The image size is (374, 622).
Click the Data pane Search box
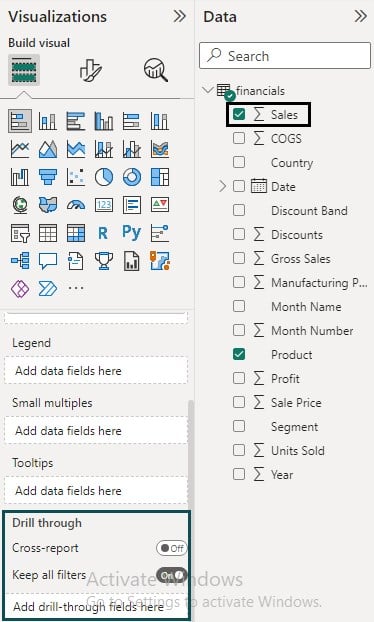[285, 56]
